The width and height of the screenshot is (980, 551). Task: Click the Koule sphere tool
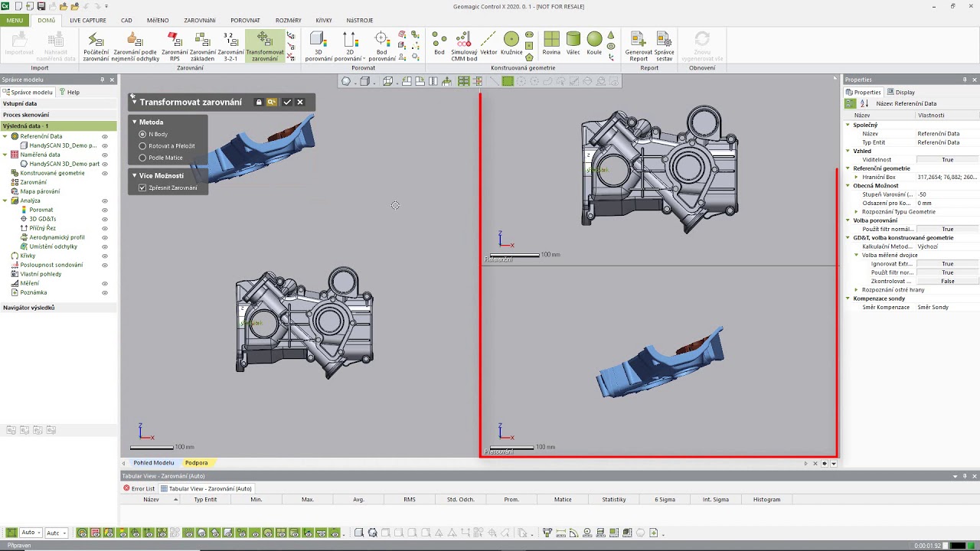[x=594, y=44]
